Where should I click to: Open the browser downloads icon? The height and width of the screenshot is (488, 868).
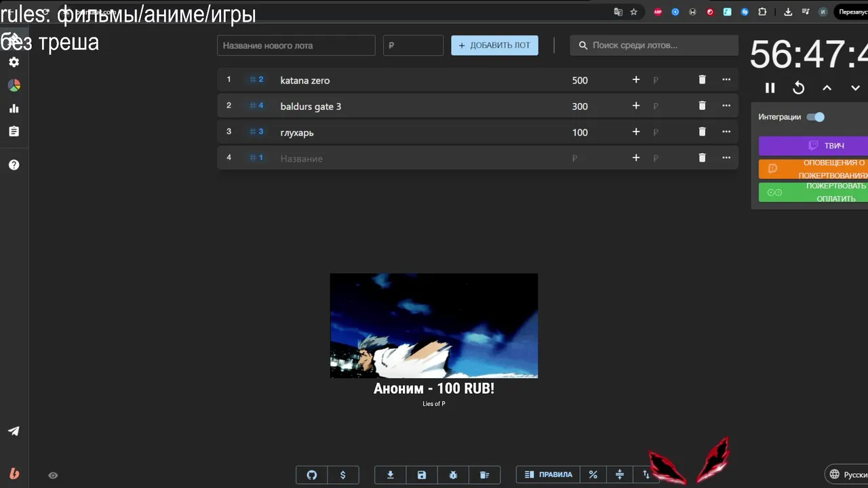point(788,12)
